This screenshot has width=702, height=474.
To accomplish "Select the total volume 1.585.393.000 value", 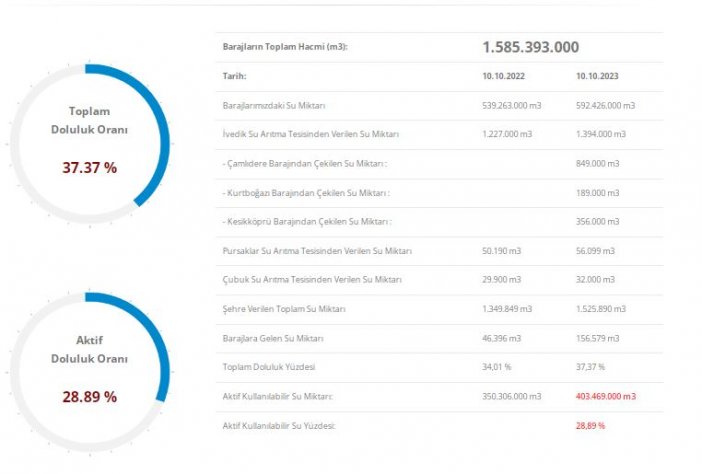I will pos(530,47).
